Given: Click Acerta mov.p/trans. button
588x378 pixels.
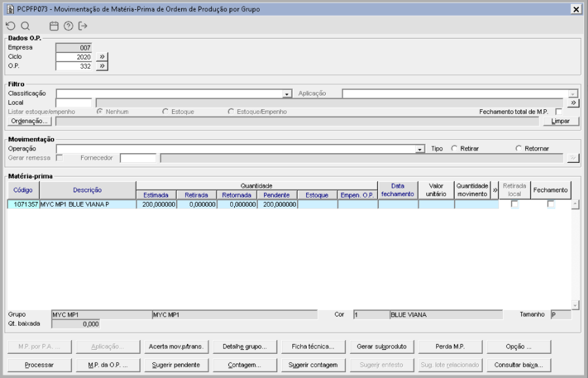Looking at the screenshot, I should click(x=176, y=347).
